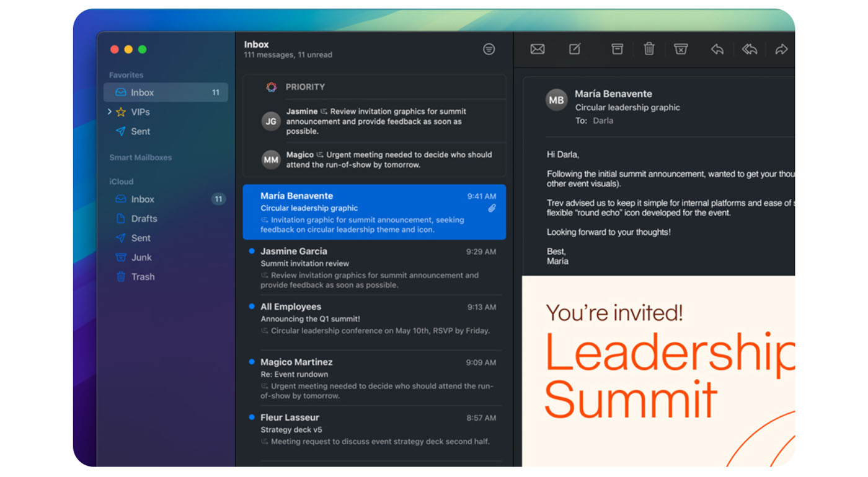Click unread count badge on Favorites Inbox
868x477 pixels.
(216, 92)
